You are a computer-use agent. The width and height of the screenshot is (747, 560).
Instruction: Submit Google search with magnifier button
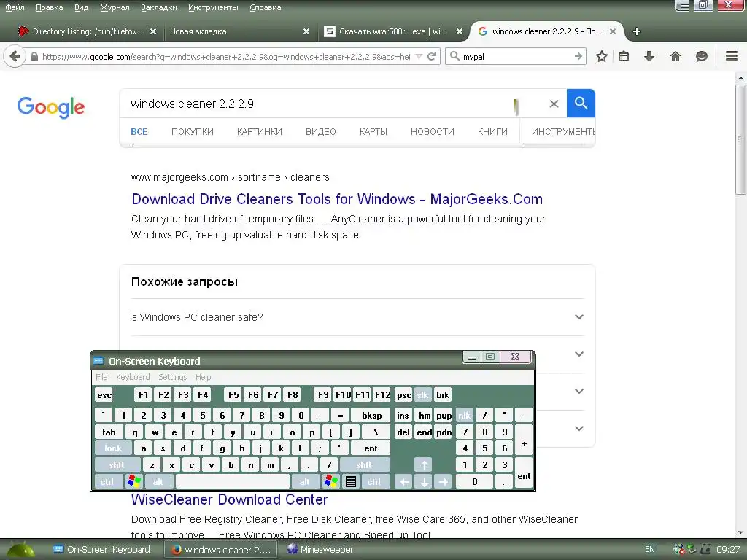(x=581, y=103)
